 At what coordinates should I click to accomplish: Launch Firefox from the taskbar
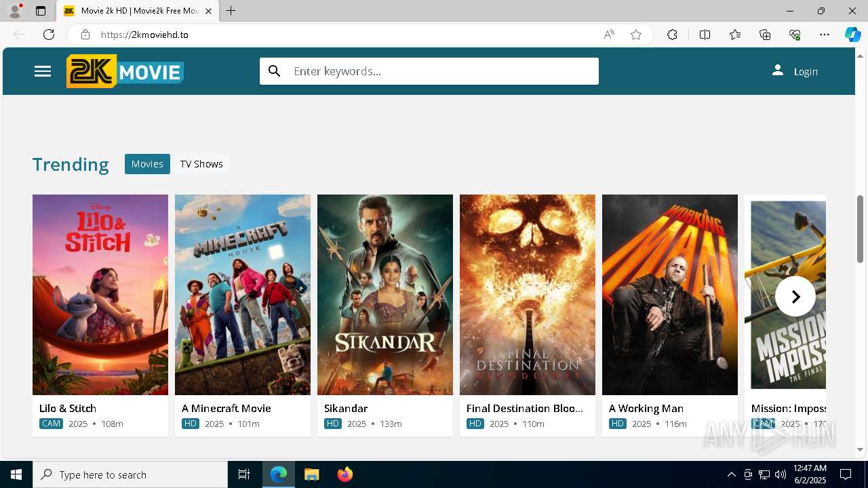click(x=344, y=474)
